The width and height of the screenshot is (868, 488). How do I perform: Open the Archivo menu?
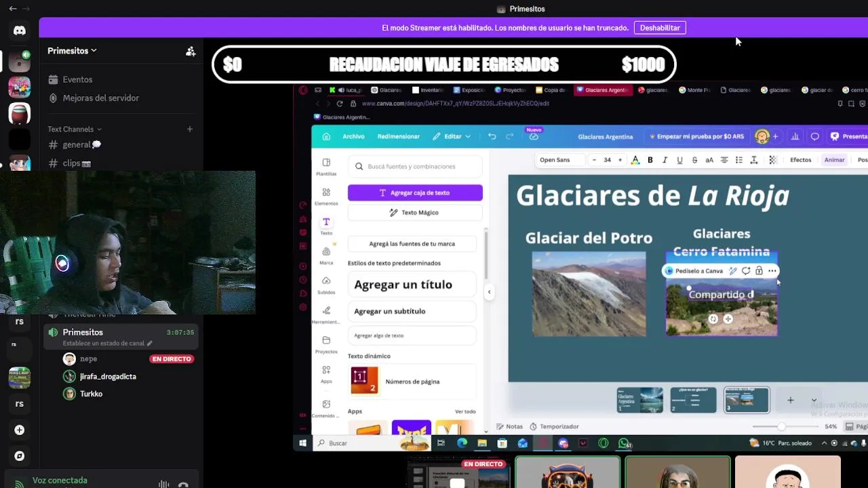coord(353,136)
